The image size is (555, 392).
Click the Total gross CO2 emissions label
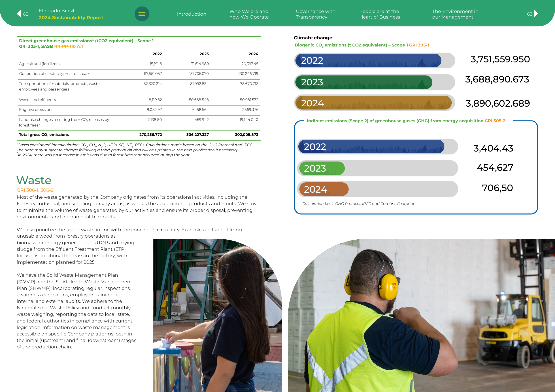click(44, 135)
